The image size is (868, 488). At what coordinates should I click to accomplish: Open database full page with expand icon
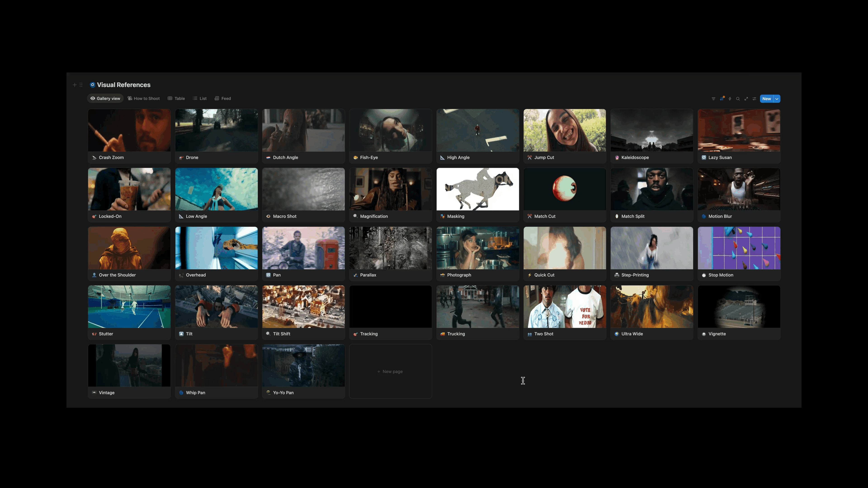[746, 99]
